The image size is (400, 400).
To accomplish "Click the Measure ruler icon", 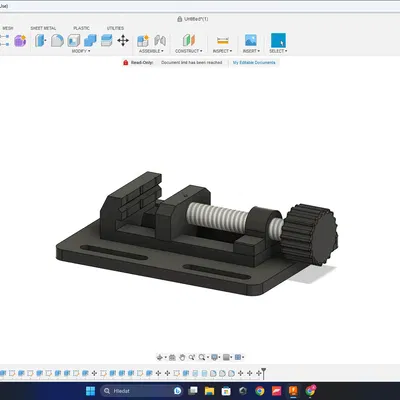I will (x=222, y=41).
